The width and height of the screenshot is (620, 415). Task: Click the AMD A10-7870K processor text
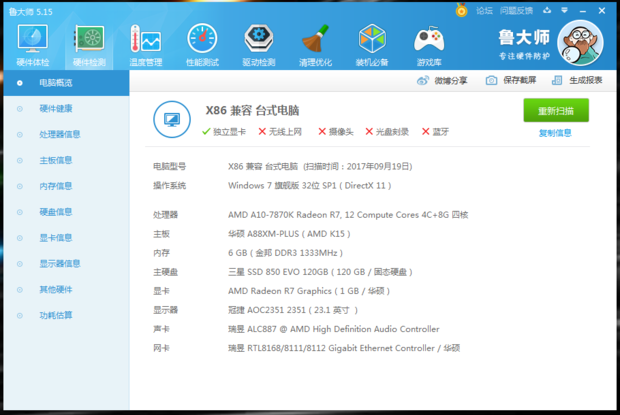coord(348,215)
